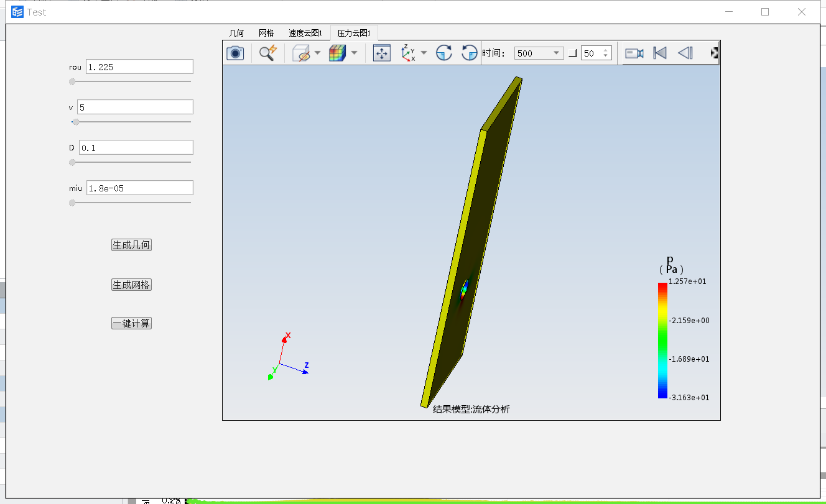
Task: Click the Test window app icon
Action: tap(17, 12)
